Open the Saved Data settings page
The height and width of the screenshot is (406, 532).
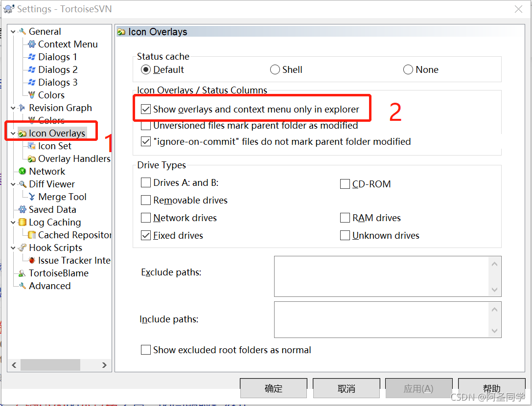pyautogui.click(x=52, y=210)
